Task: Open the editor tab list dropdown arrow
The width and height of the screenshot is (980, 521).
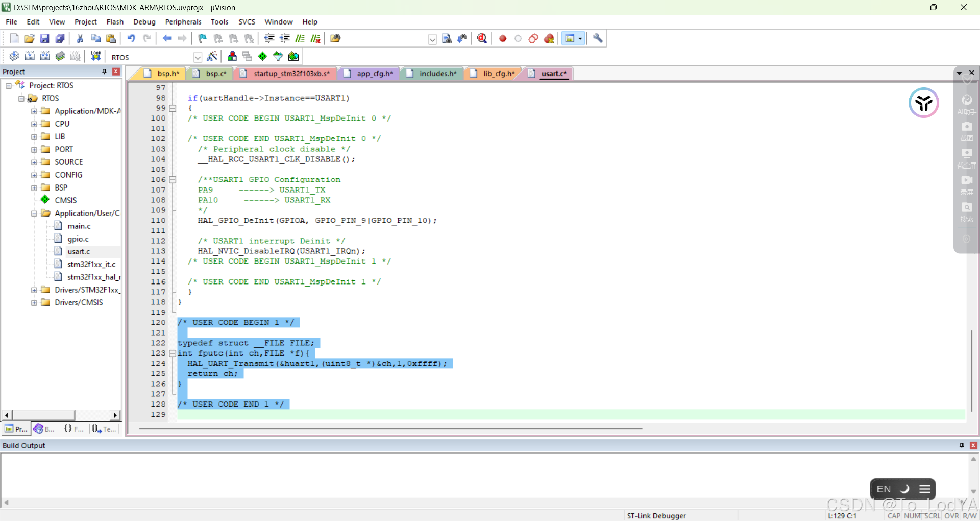Action: click(x=959, y=73)
